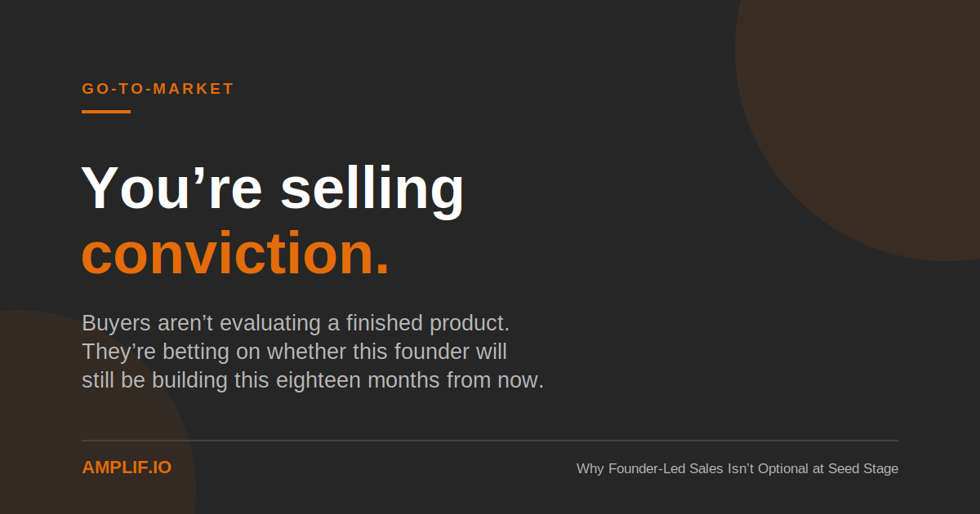Click the GO-TO-MARKET category label

pos(158,89)
